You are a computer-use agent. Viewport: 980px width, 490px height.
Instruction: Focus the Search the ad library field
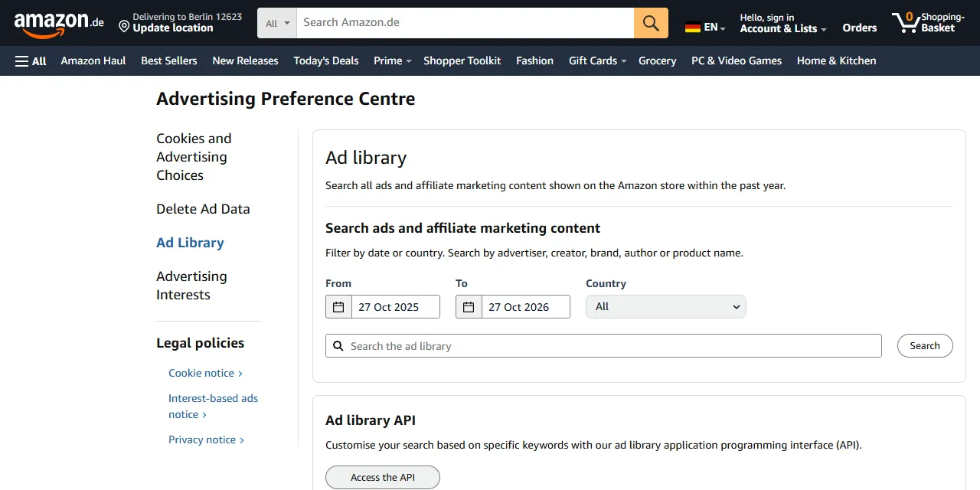tap(603, 346)
